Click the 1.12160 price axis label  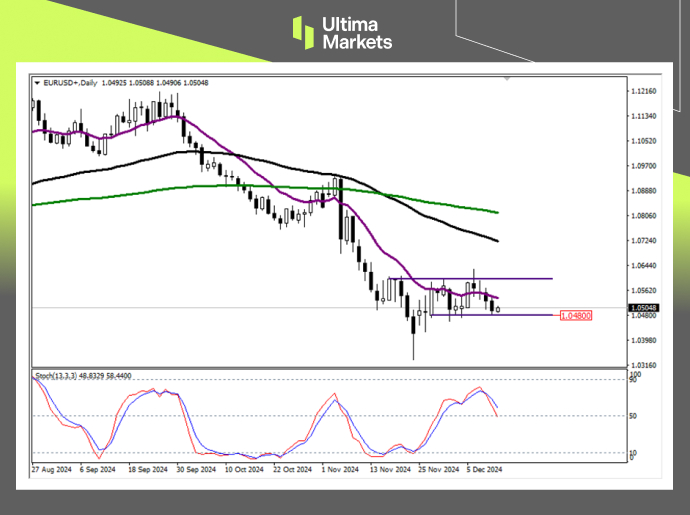[x=644, y=91]
